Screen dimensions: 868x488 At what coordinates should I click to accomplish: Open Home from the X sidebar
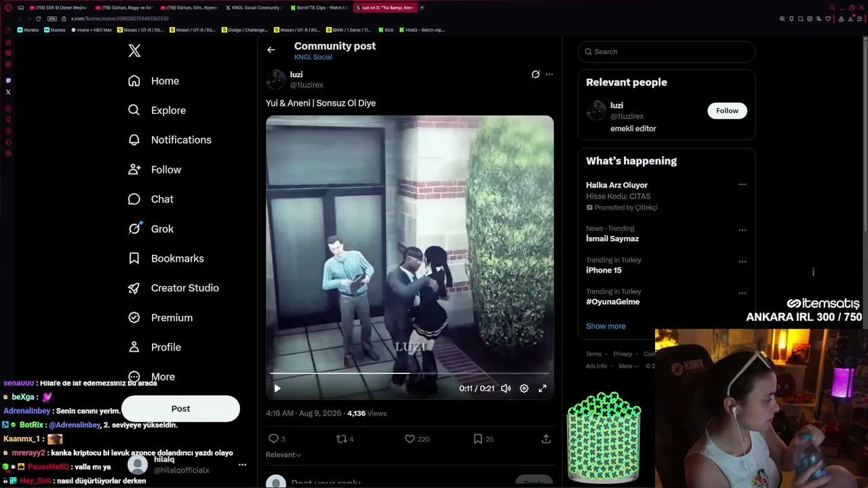coord(153,81)
